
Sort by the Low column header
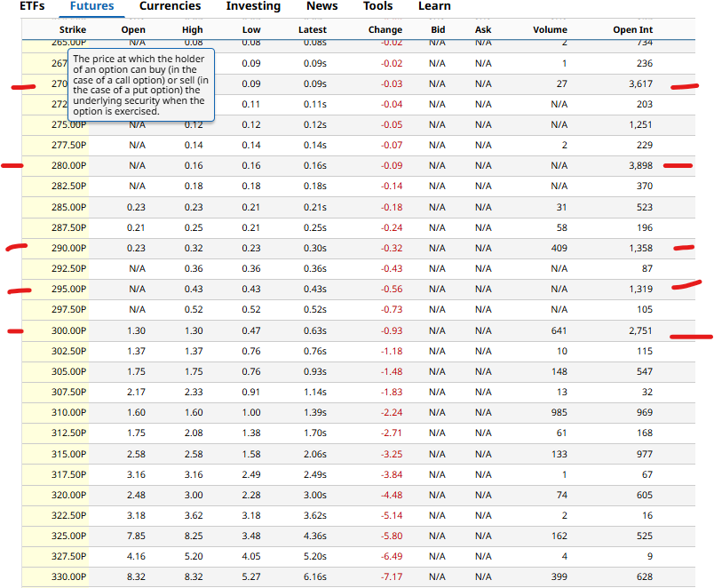[x=251, y=30]
